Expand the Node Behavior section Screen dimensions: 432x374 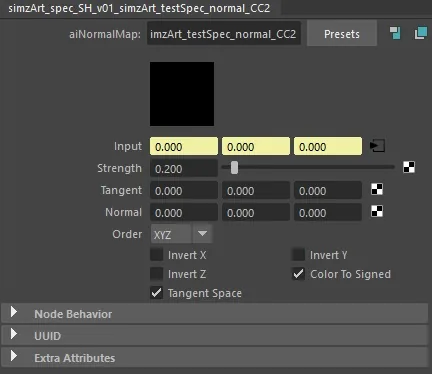pos(215,314)
